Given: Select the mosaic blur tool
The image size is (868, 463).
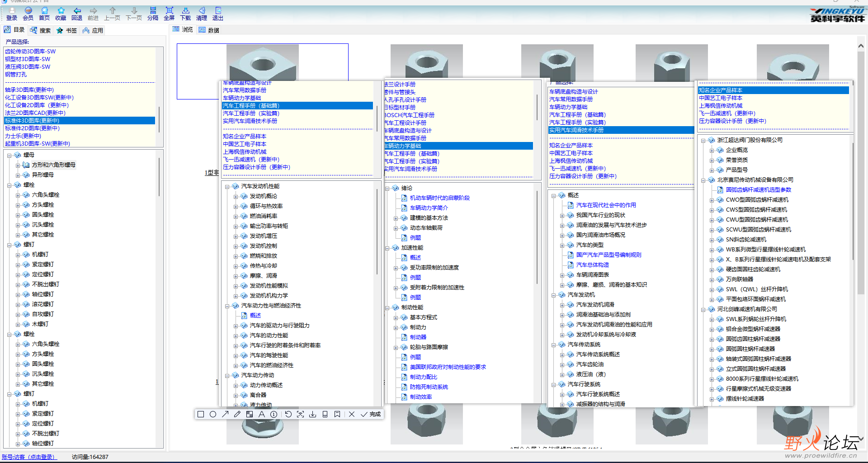Looking at the screenshot, I should click(250, 414).
